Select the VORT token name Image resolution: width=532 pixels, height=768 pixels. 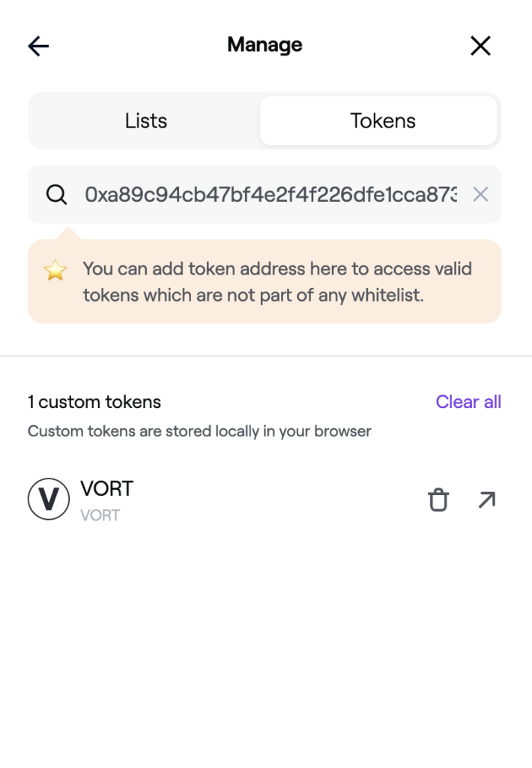(106, 488)
